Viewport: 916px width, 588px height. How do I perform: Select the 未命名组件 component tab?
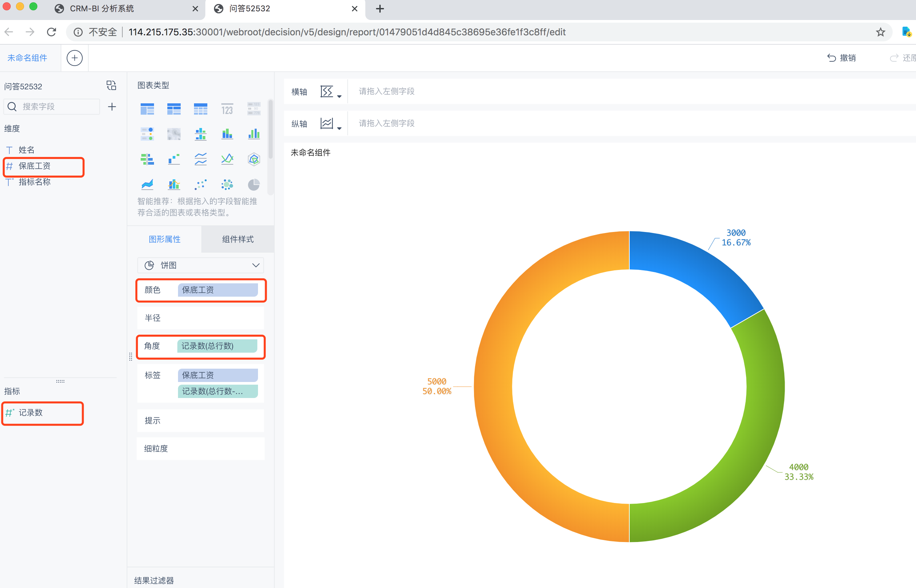[x=27, y=58]
